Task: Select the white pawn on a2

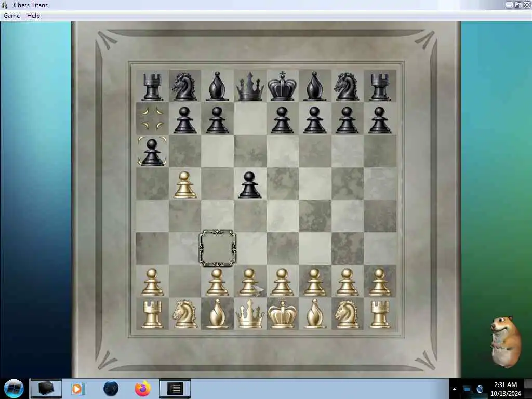Action: (152, 282)
